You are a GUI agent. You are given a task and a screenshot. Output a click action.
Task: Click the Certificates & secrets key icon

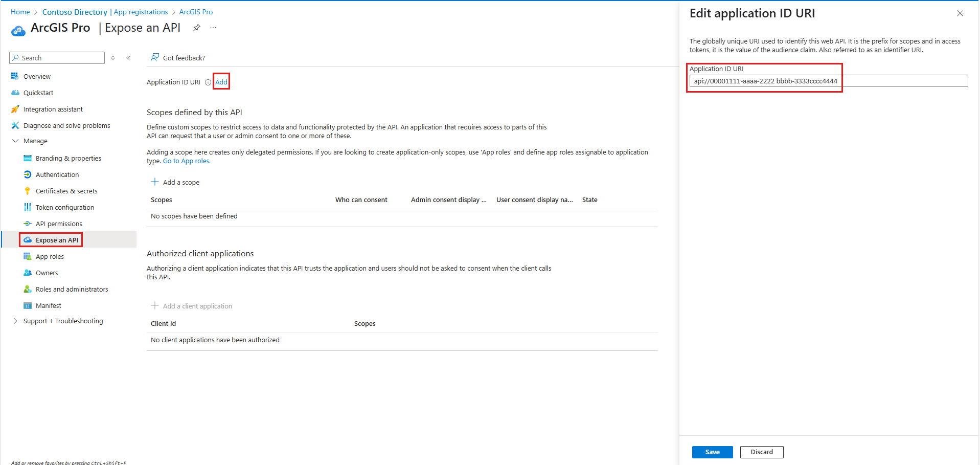pos(28,191)
